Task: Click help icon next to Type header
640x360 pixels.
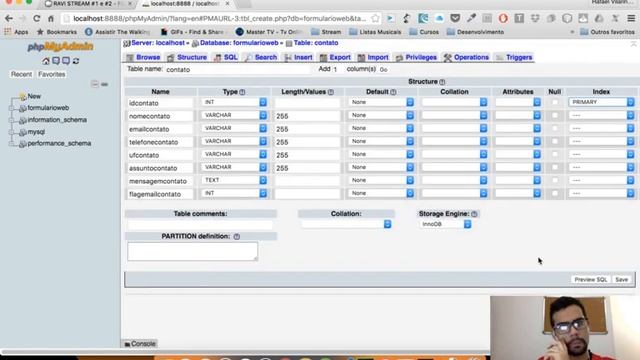Action: pyautogui.click(x=242, y=92)
